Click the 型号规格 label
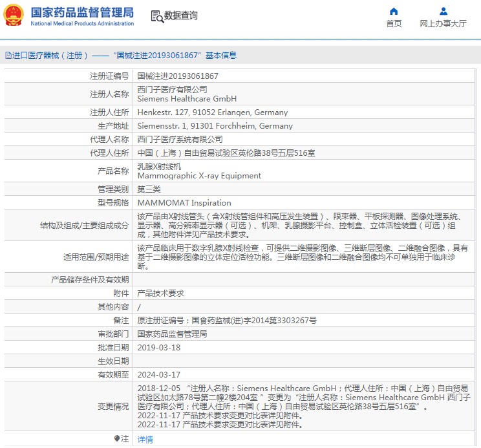This screenshot has height=448, width=481. [x=113, y=203]
